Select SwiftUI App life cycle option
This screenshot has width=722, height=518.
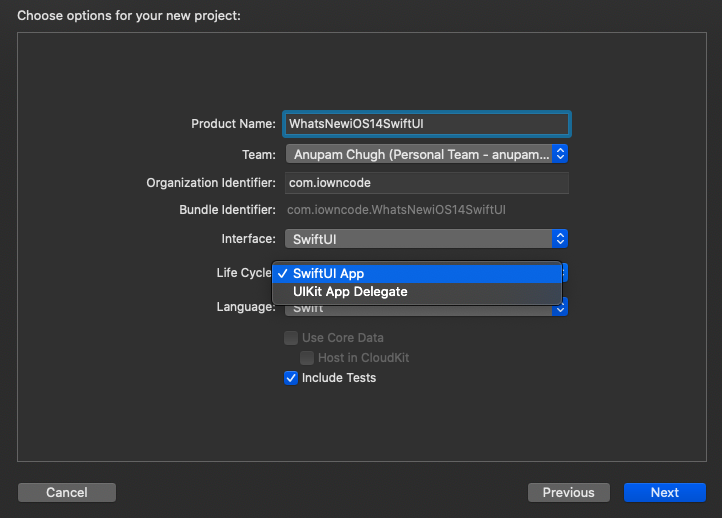click(417, 274)
